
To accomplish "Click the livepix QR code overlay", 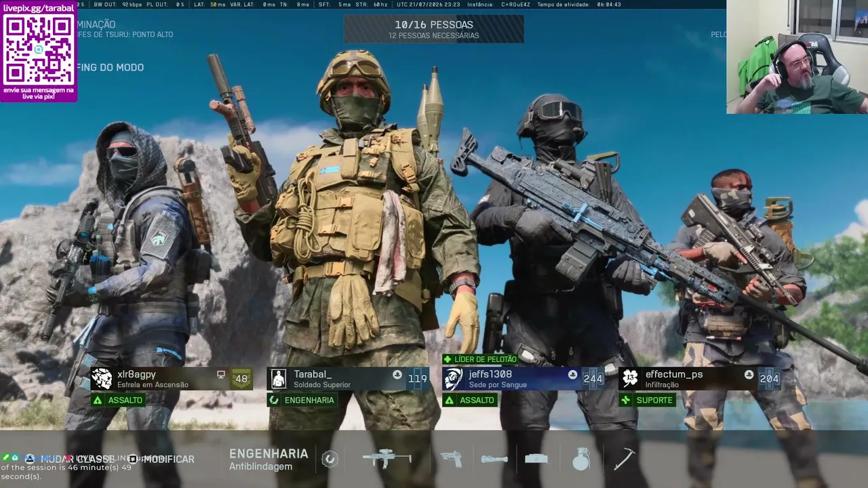I will [39, 49].
